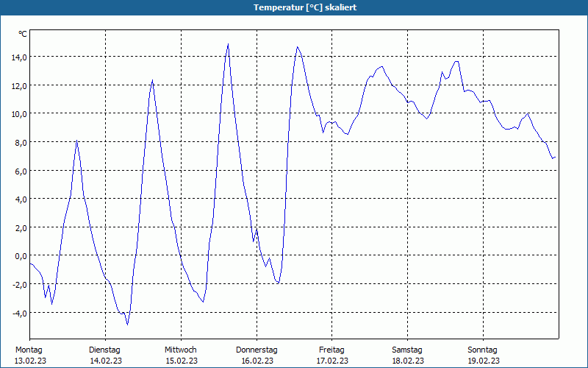588x368 pixels.
Task: Click the 4,0 y-axis label
Action: (x=21, y=199)
